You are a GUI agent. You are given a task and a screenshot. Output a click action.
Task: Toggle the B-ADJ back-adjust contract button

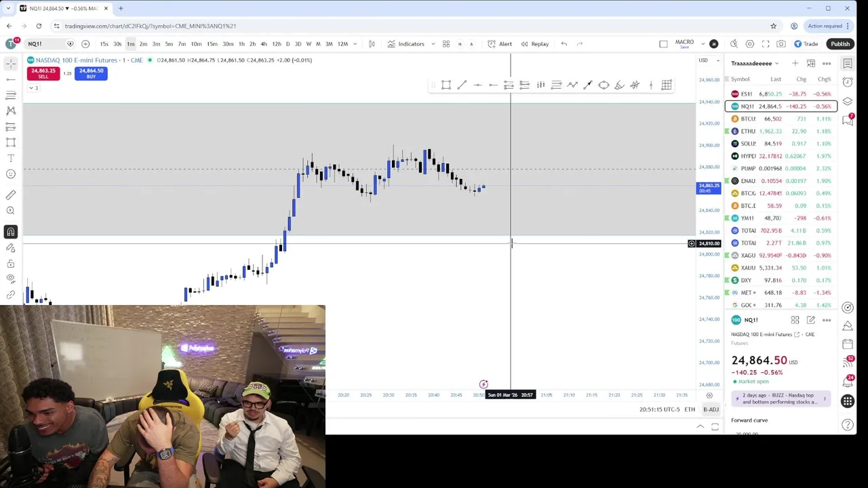coord(711,409)
